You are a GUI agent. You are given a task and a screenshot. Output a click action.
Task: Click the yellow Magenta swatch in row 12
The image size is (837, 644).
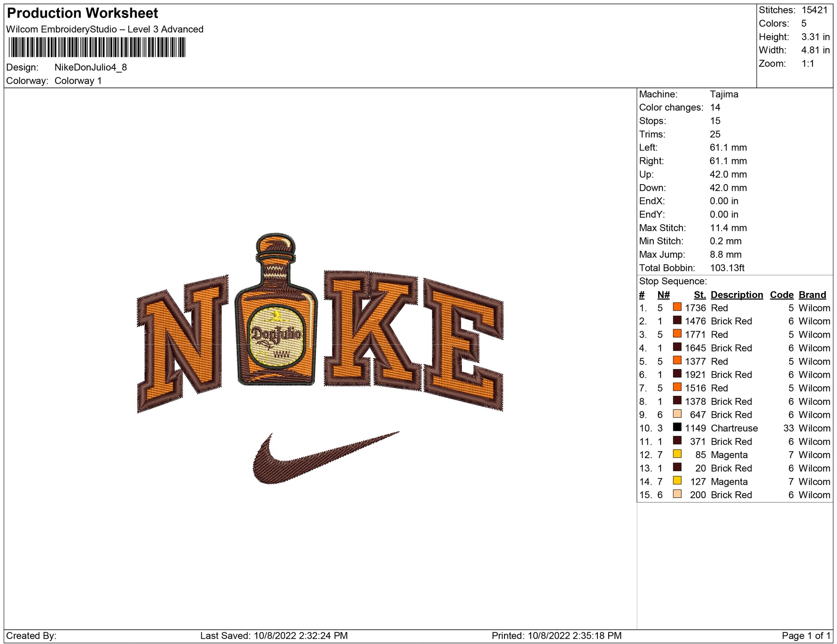point(677,454)
